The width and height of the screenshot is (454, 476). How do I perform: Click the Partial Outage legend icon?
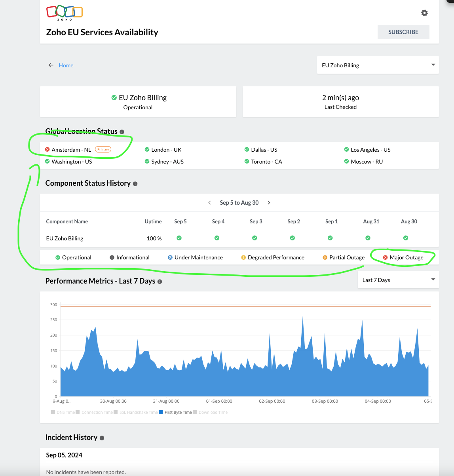pyautogui.click(x=325, y=257)
